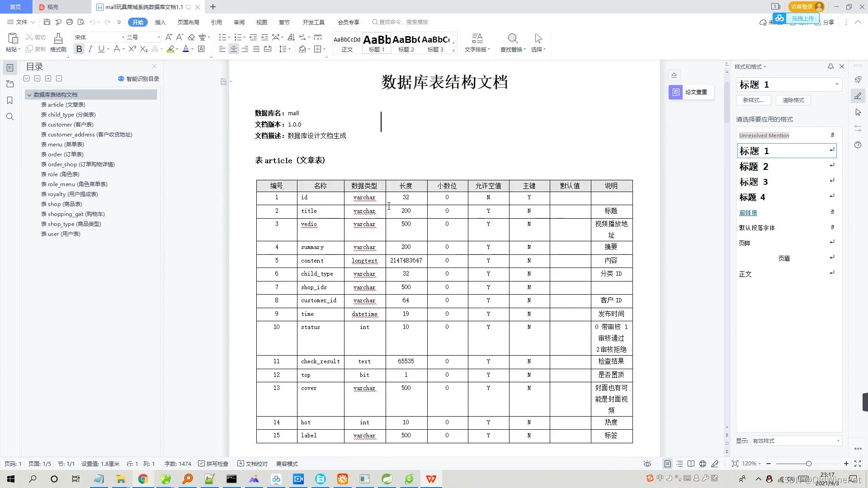Click taskbar search icon

33,479
